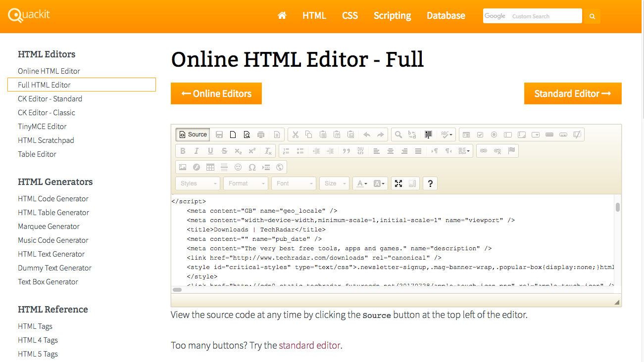644x362 pixels.
Task: Click the Undo arrow icon
Action: [366, 134]
